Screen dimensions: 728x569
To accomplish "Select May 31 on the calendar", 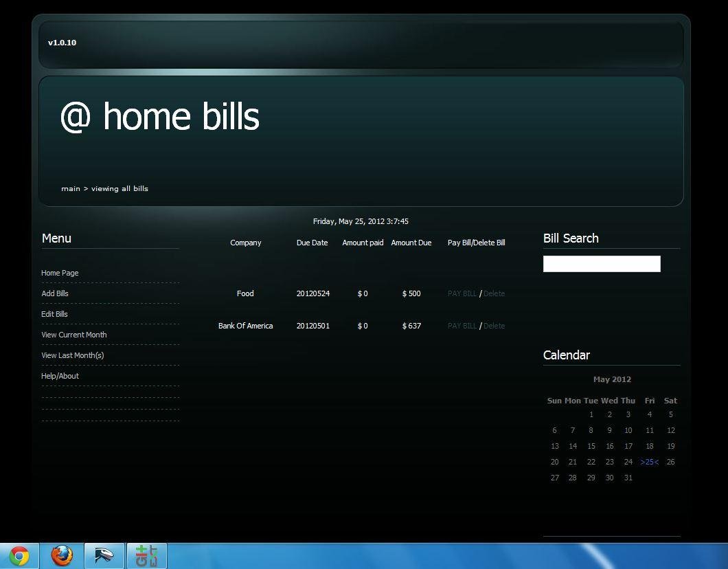I will [x=628, y=478].
